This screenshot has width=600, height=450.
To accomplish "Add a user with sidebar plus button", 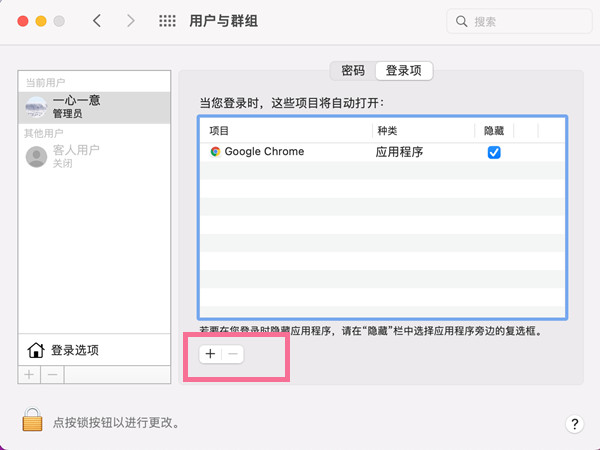I will 29,374.
